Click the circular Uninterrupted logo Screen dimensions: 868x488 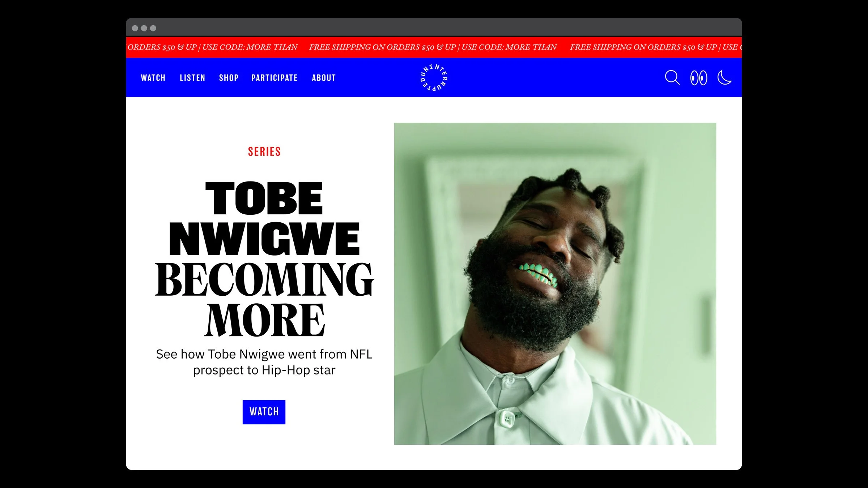434,78
